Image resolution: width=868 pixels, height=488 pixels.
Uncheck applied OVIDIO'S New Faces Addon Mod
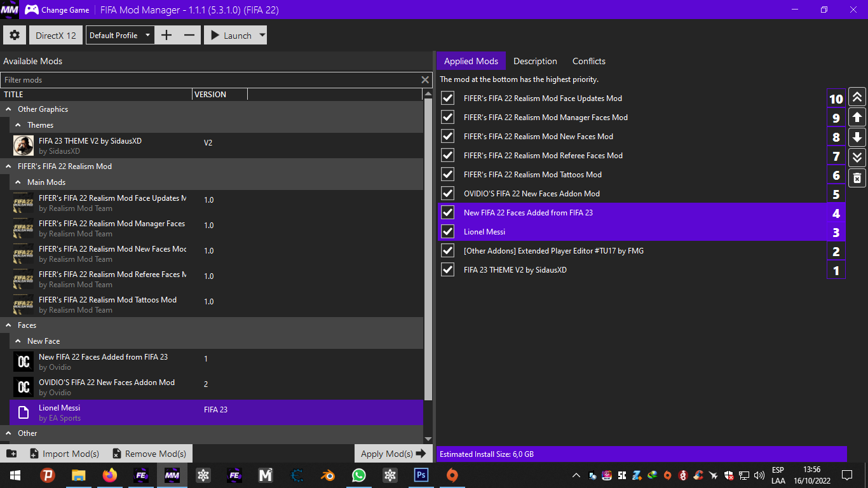pyautogui.click(x=448, y=193)
